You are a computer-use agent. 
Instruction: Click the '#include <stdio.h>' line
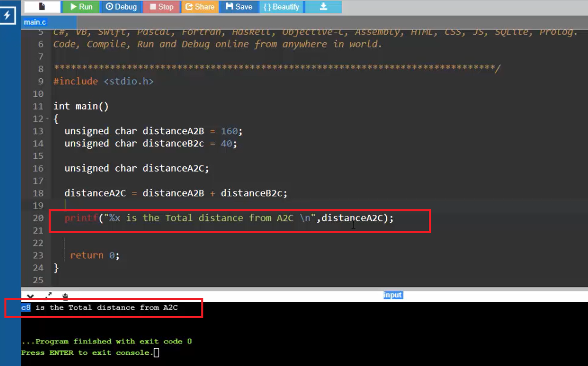point(103,81)
